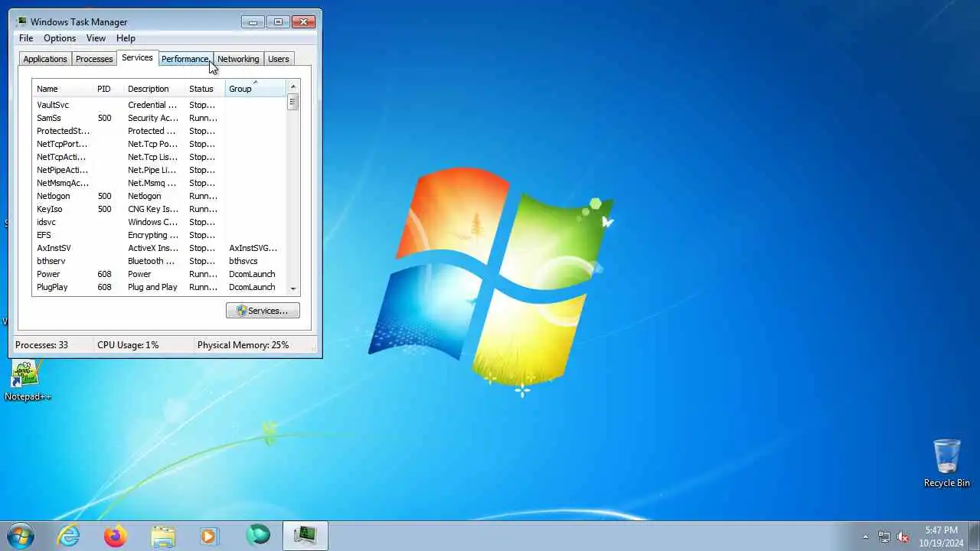Select the PlugPlay service row
Screen dimensions: 980x551
click(x=158, y=287)
